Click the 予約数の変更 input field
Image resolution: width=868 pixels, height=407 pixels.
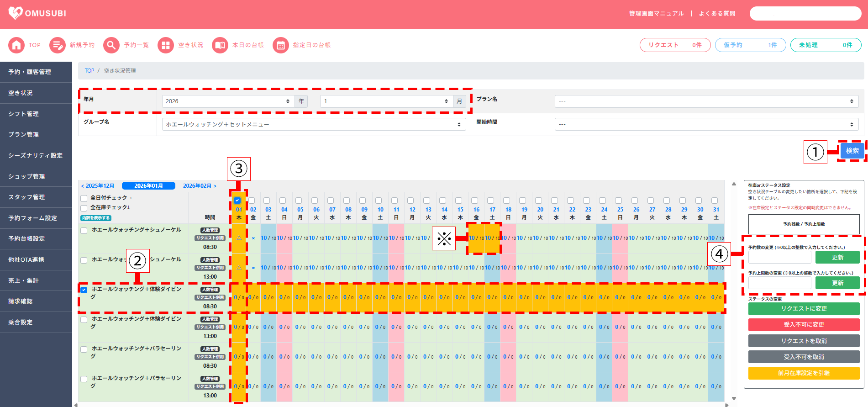779,258
